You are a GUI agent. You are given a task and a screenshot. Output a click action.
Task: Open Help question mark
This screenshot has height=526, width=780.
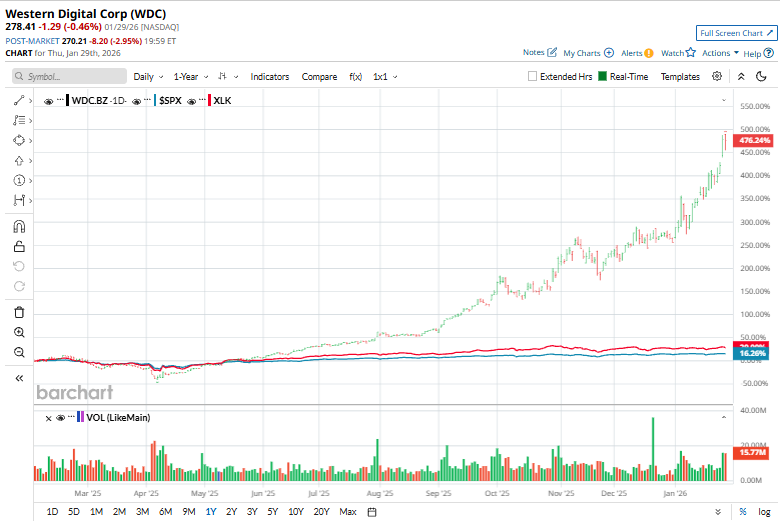(x=769, y=53)
